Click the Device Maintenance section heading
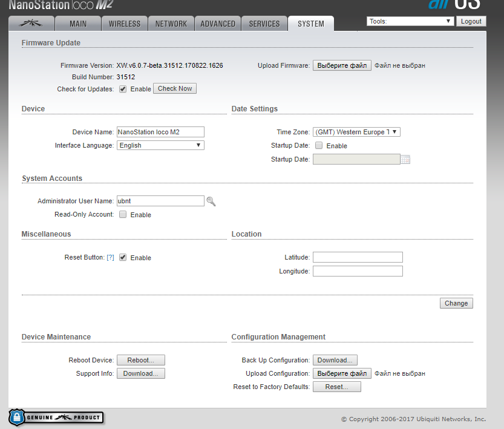504x429 pixels. pos(56,337)
